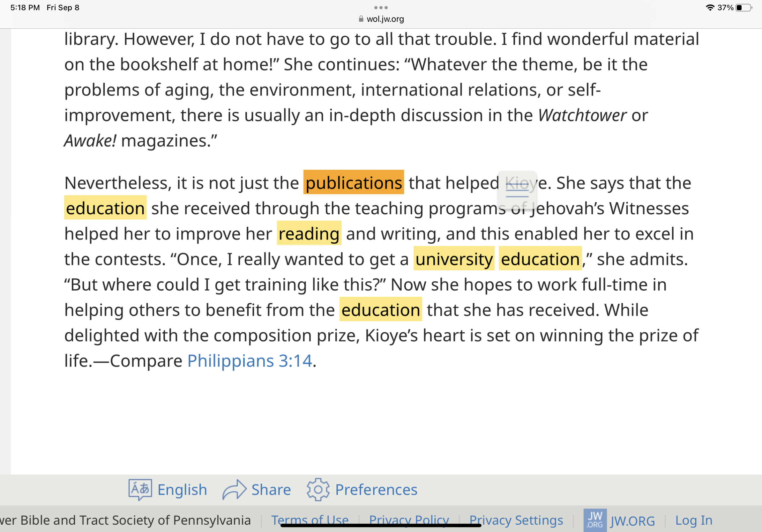Image resolution: width=762 pixels, height=532 pixels.
Task: Open the Preferences gear icon
Action: [318, 490]
